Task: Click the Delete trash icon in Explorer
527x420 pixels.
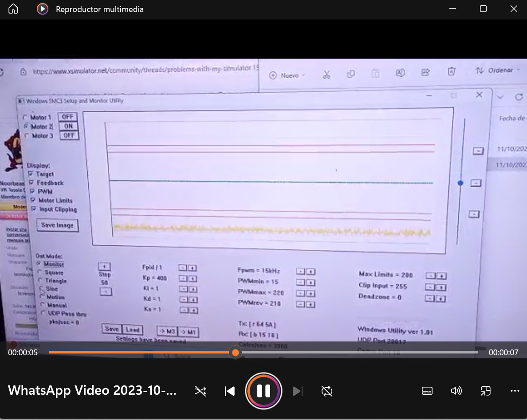Action: (452, 71)
